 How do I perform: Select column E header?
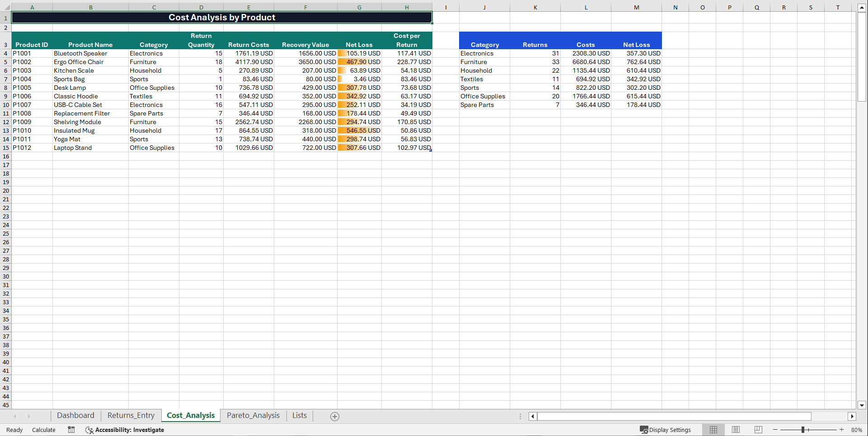pyautogui.click(x=249, y=7)
